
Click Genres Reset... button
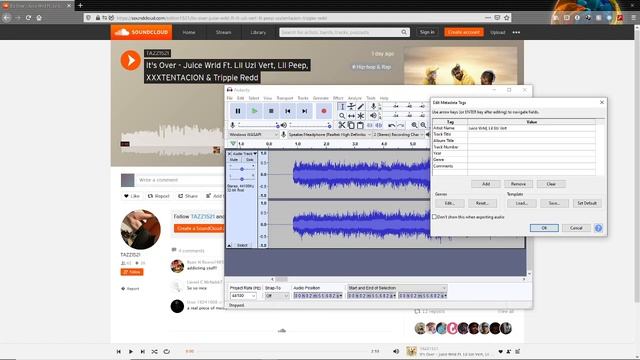[482, 203]
